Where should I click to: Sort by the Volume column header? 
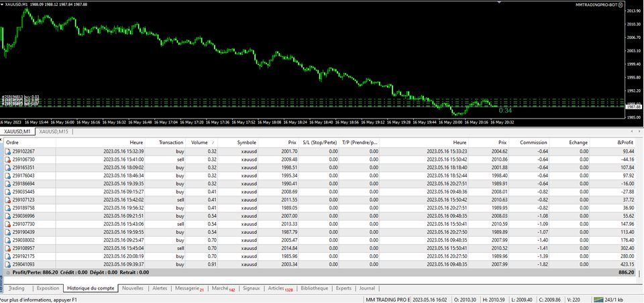coord(201,143)
